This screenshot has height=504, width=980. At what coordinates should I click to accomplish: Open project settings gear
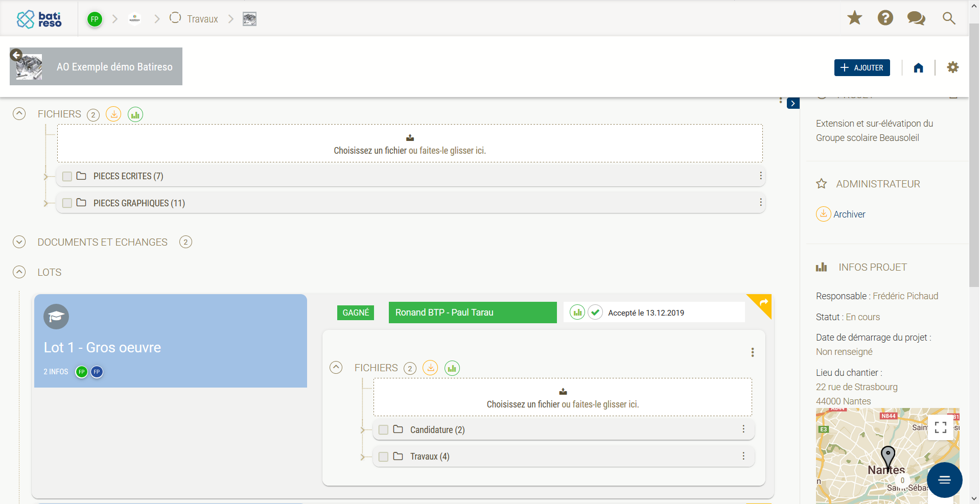953,67
